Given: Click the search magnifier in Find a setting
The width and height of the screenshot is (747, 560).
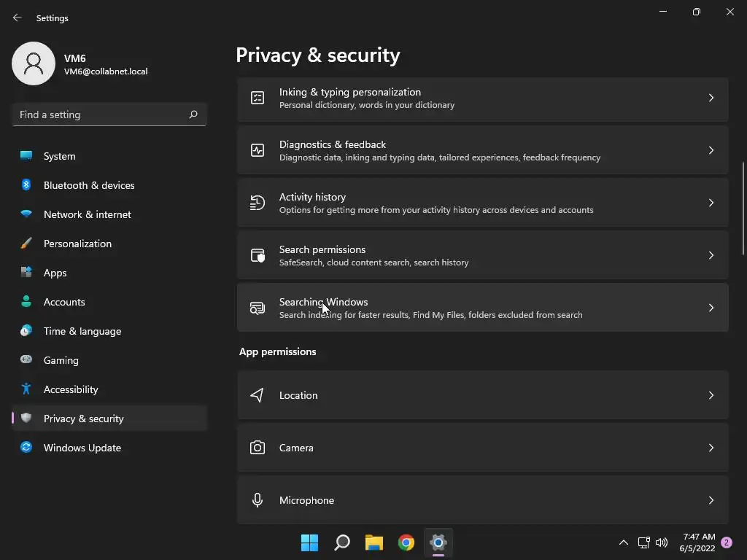Looking at the screenshot, I should [x=193, y=114].
